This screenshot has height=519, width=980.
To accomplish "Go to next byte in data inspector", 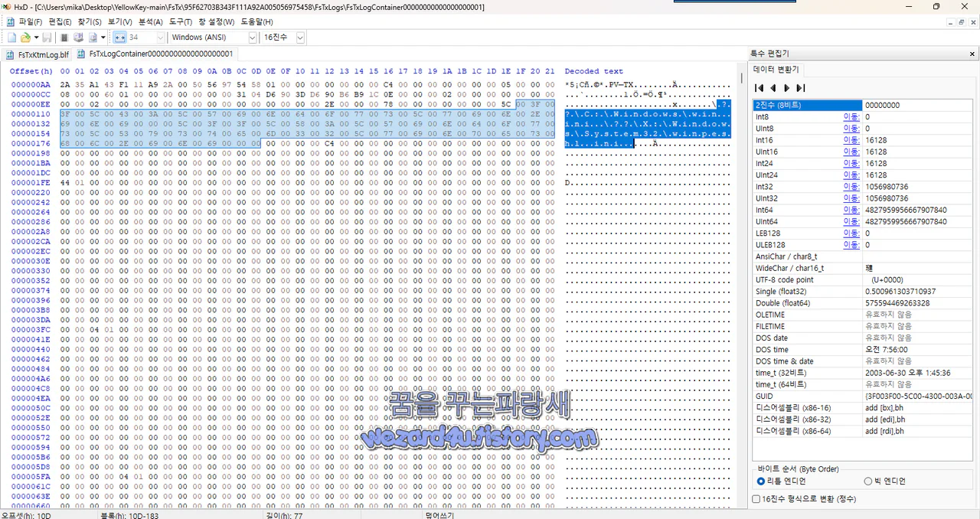I will (786, 88).
